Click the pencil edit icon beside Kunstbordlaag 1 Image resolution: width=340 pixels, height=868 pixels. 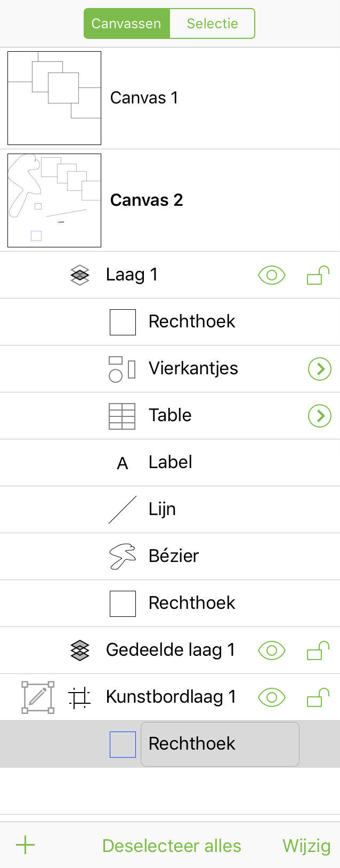click(37, 697)
